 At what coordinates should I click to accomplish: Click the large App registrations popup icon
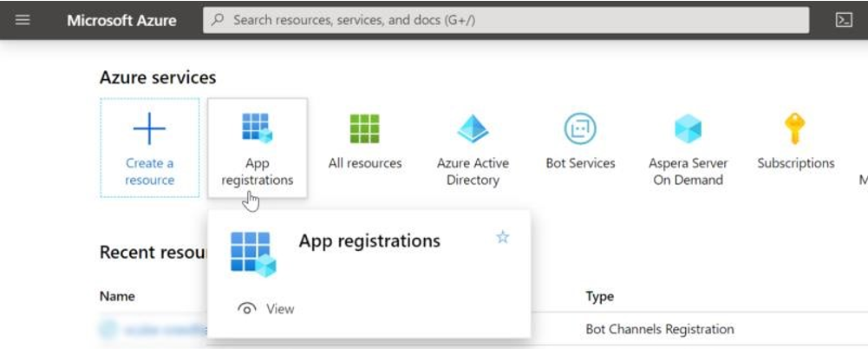pyautogui.click(x=253, y=254)
